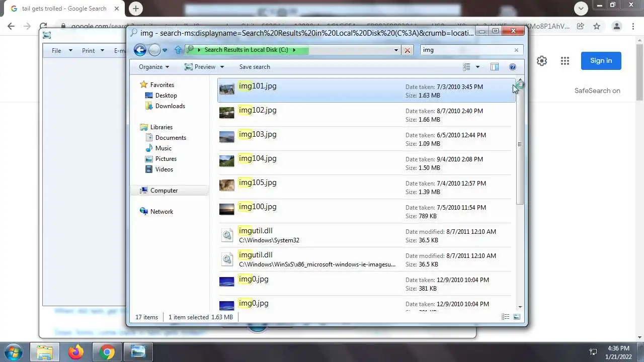This screenshot has height=362, width=644.
Task: Click the search folder icon in address bar
Action: coord(190,50)
